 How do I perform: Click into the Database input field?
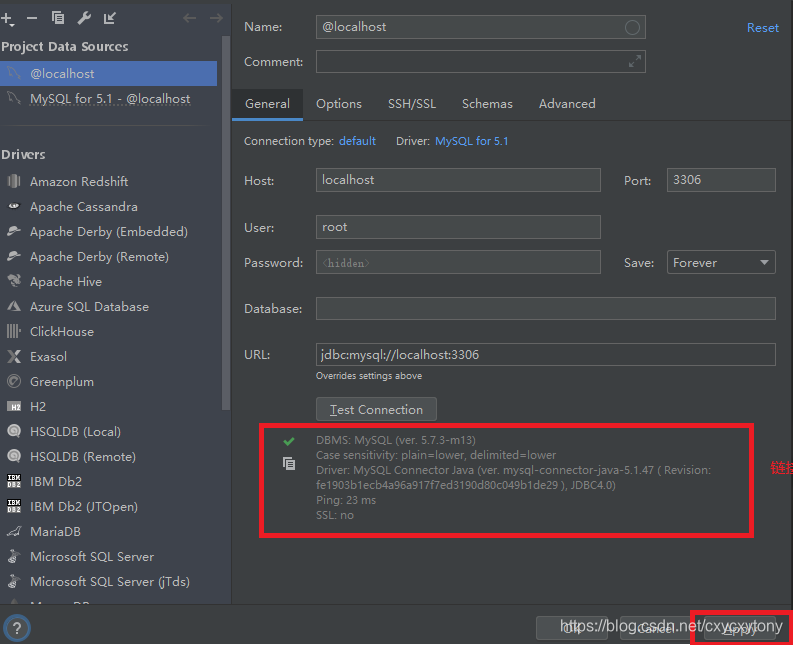click(546, 309)
